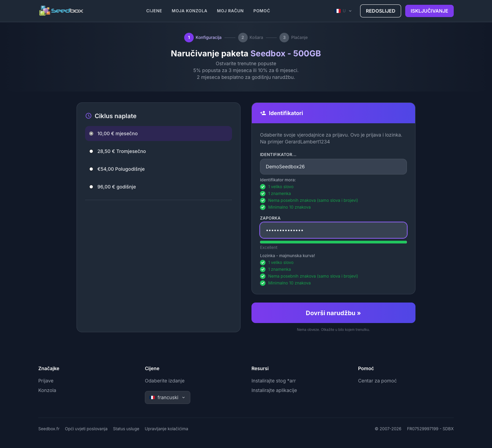Click the green password strength bar
Screen dimensions: 492x448
click(333, 242)
